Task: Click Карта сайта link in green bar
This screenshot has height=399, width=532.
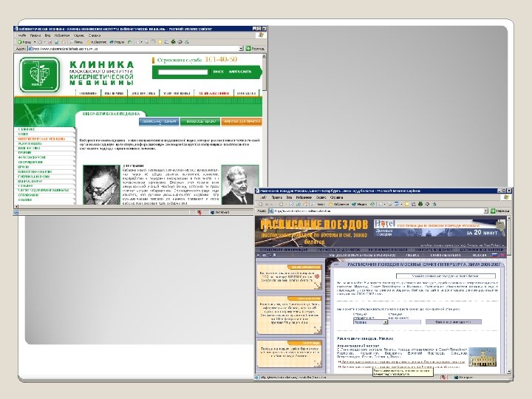Action: (x=240, y=72)
